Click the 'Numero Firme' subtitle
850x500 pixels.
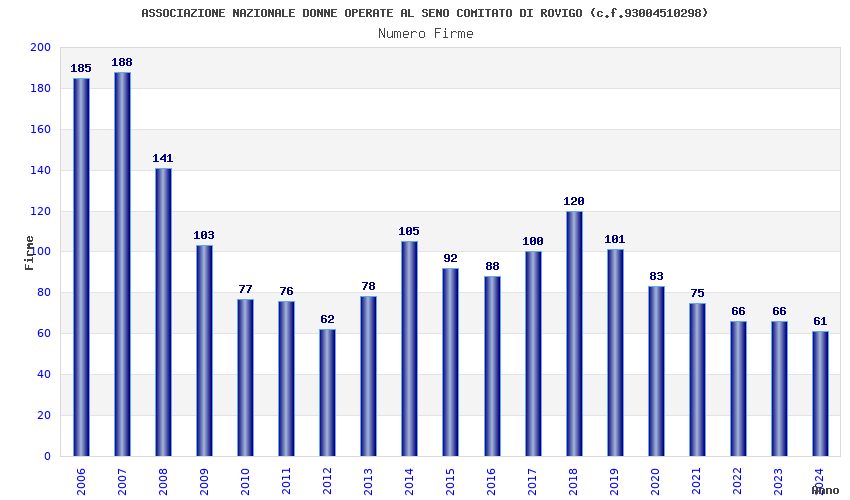point(426,34)
